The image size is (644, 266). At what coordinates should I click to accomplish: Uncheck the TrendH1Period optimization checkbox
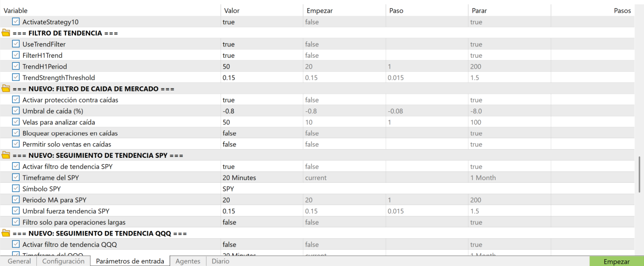[16, 66]
